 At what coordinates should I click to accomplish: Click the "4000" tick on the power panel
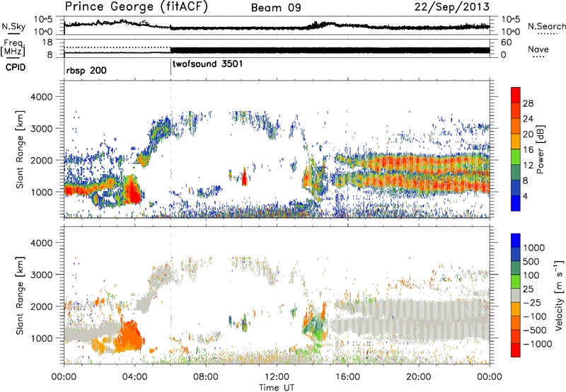(x=42, y=97)
